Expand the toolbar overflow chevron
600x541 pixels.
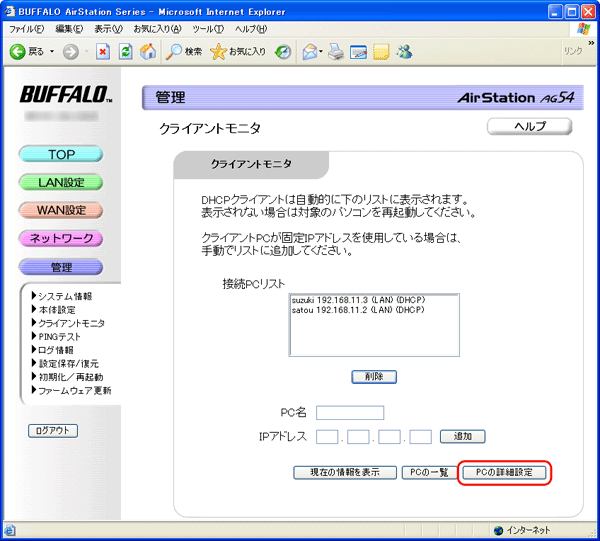pyautogui.click(x=592, y=42)
